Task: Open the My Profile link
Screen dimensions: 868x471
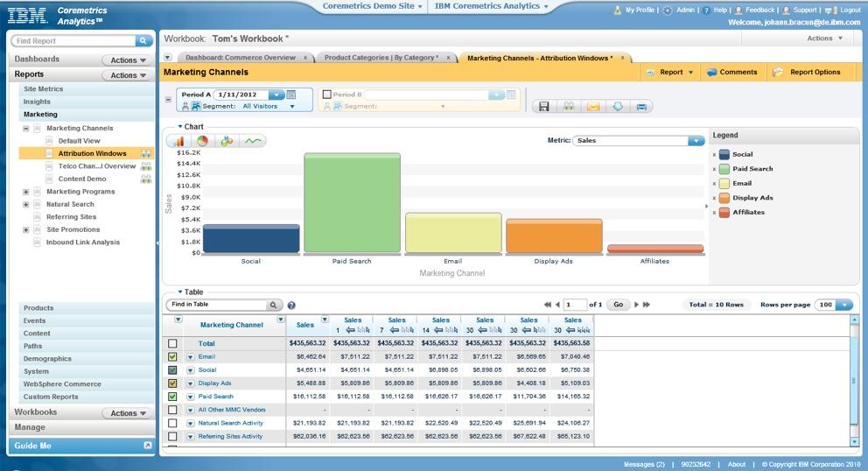Action: coord(640,10)
